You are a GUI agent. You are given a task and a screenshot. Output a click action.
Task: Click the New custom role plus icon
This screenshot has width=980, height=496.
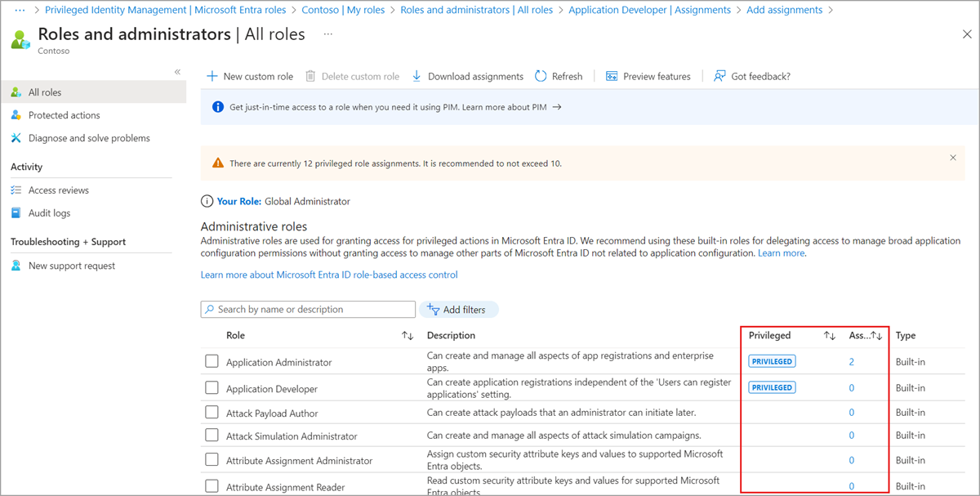[x=212, y=76]
